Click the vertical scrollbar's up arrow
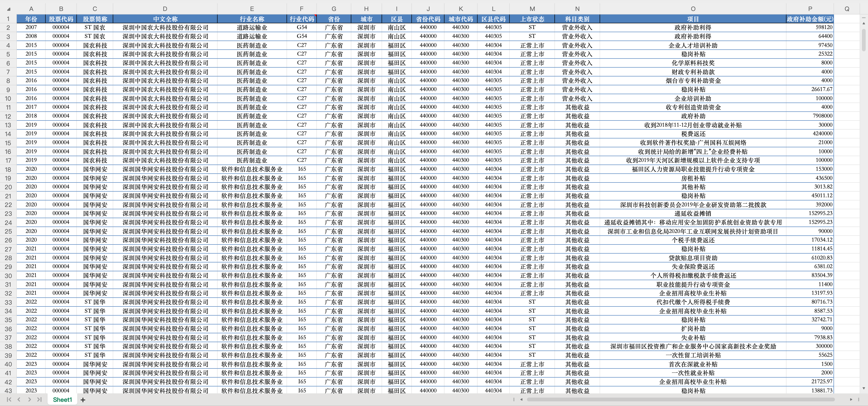This screenshot has width=868, height=406. tap(864, 24)
